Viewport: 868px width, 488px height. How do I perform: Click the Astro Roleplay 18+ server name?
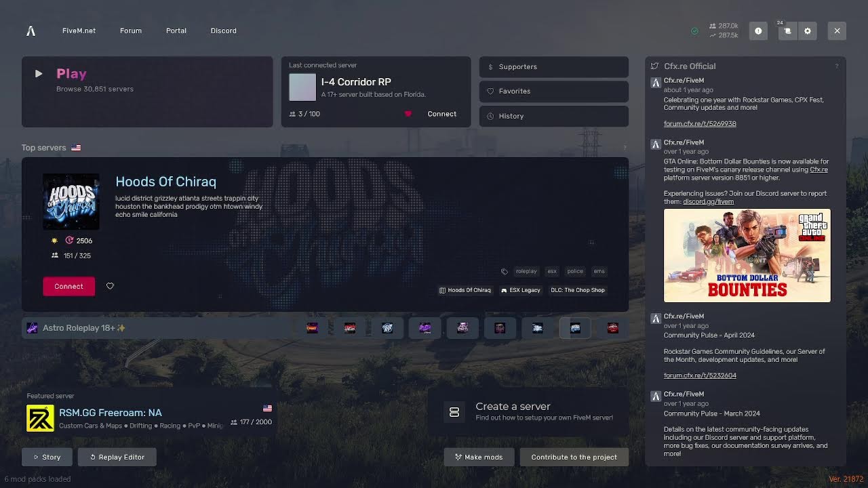[x=84, y=328]
